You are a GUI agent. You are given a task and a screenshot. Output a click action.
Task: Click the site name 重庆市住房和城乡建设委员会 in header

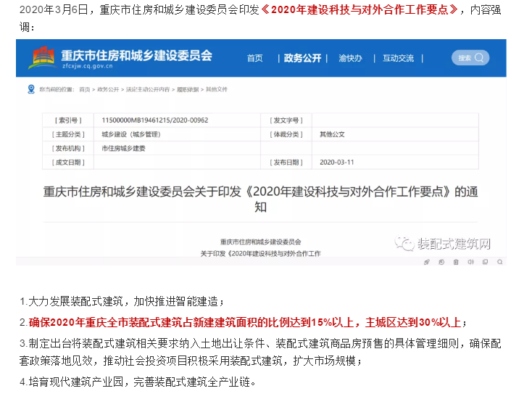137,55
